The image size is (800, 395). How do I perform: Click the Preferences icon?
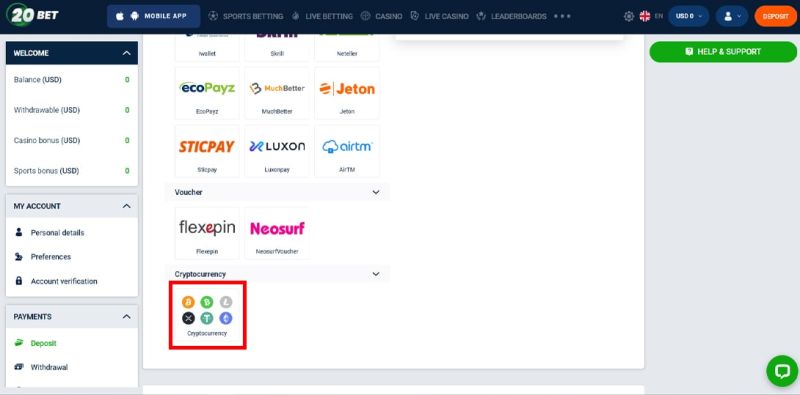click(19, 256)
